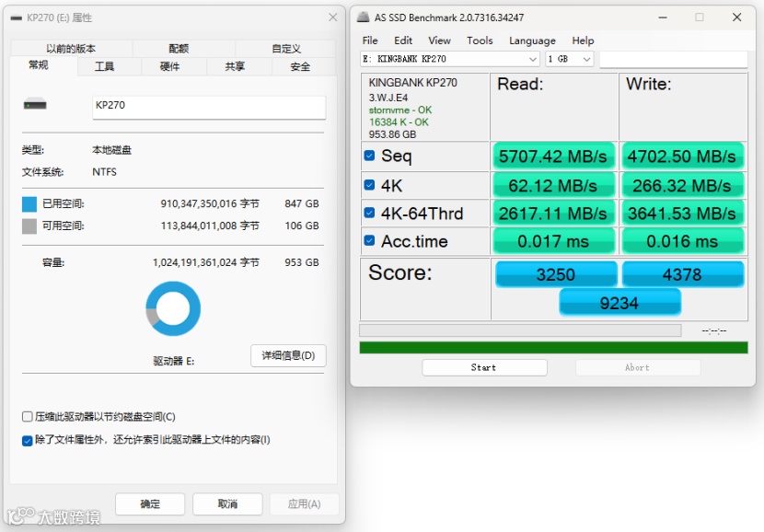This screenshot has height=532, width=764.
Task: Open the Language menu in AS SSD
Action: pos(532,40)
